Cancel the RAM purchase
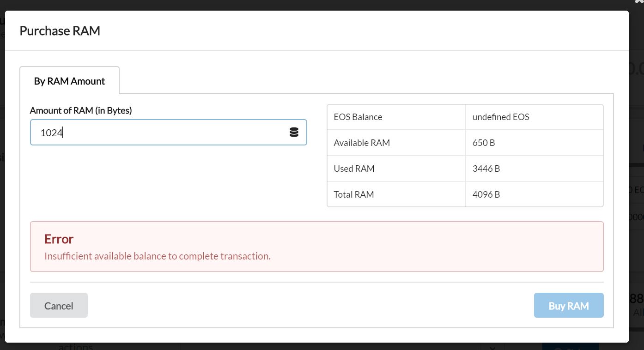This screenshot has height=350, width=644. click(x=59, y=305)
